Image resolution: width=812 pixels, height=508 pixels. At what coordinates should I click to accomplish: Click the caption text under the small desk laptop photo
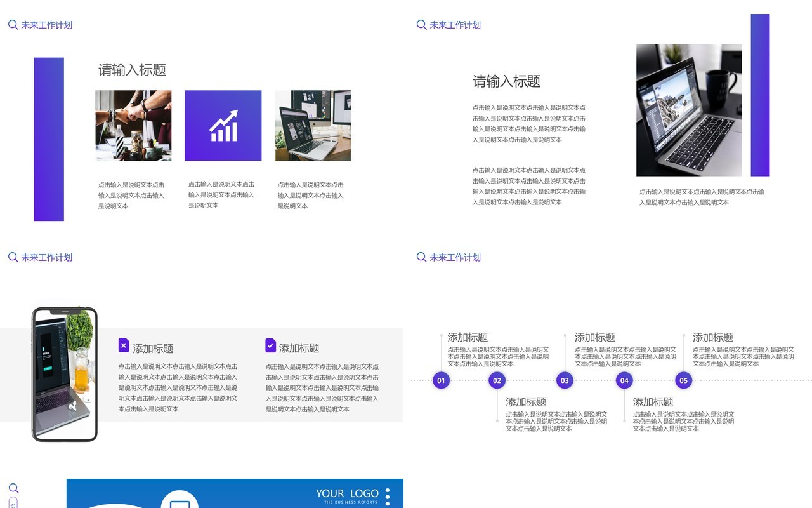311,196
